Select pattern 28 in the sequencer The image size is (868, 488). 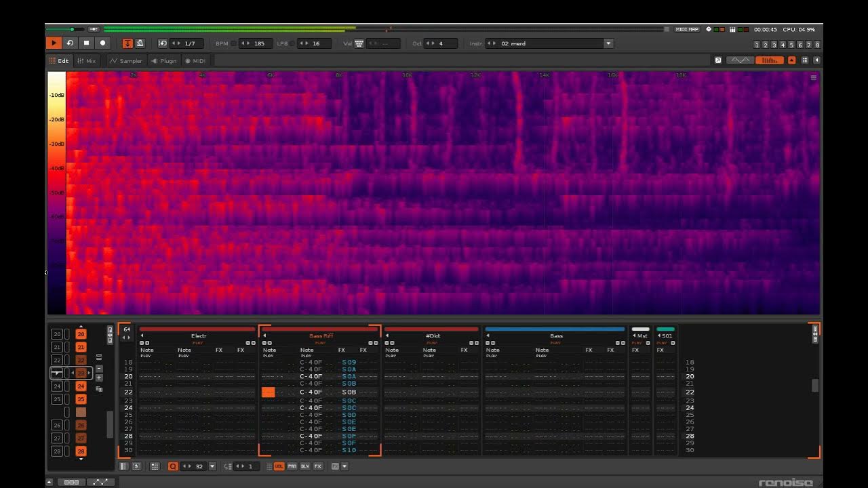pyautogui.click(x=81, y=451)
